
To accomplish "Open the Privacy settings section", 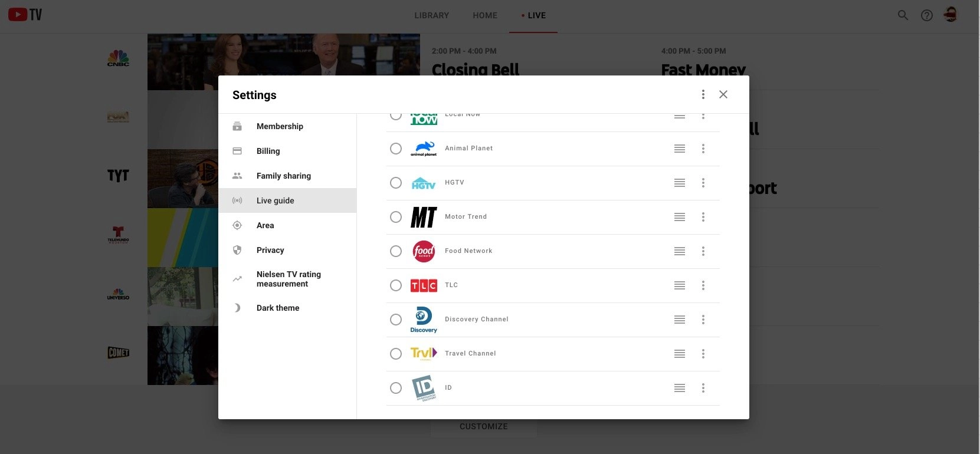I will [287, 250].
